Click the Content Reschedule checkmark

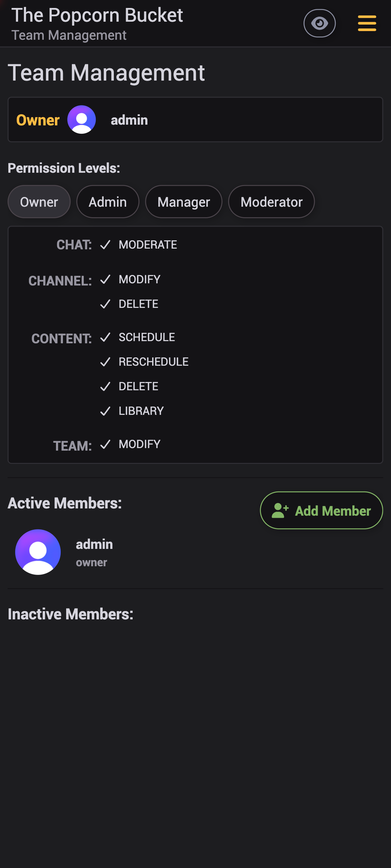click(105, 362)
